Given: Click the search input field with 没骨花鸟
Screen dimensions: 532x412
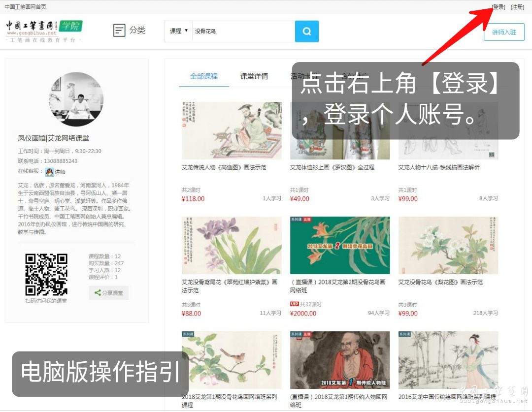Looking at the screenshot, I should point(244,31).
